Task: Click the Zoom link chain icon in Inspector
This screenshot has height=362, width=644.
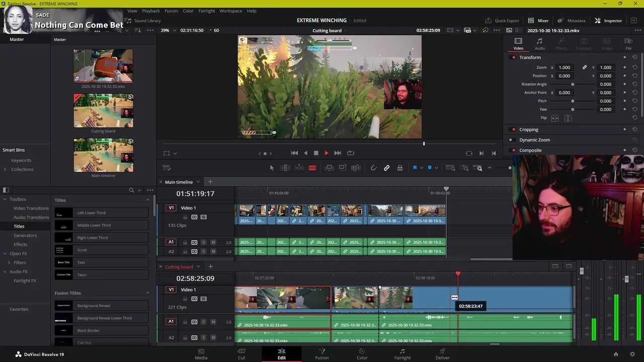Action: (584, 67)
